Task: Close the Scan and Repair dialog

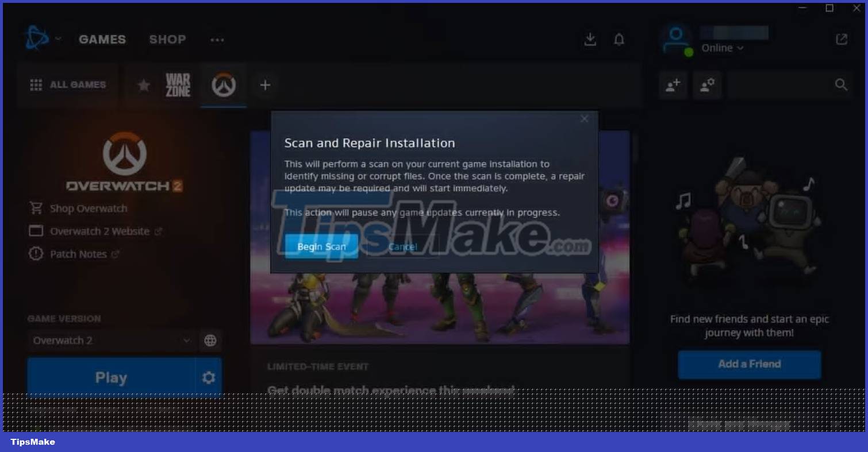Action: tap(584, 119)
